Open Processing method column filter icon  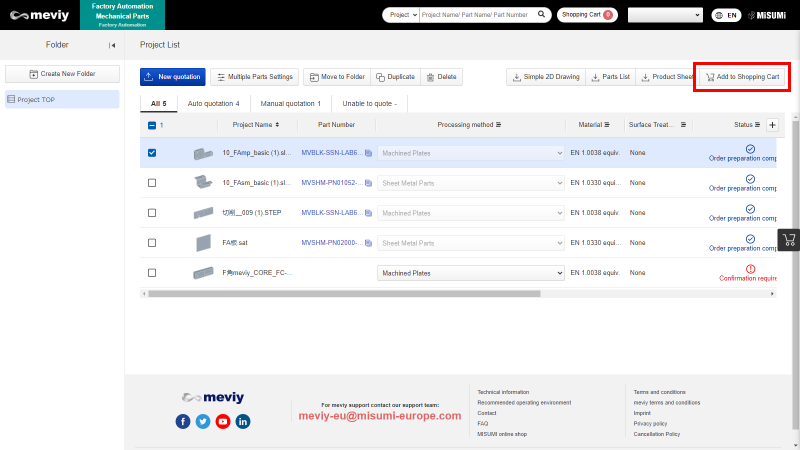pos(498,124)
